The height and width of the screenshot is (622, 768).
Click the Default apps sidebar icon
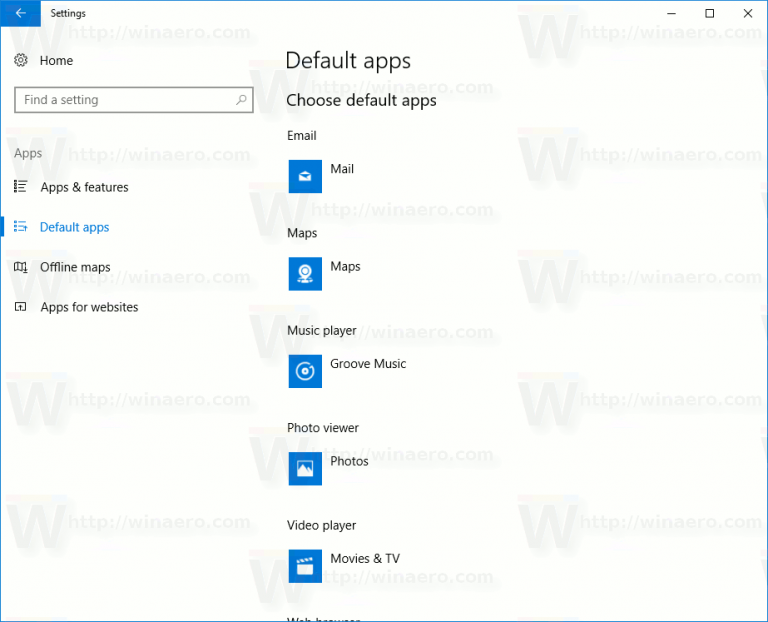coord(20,226)
